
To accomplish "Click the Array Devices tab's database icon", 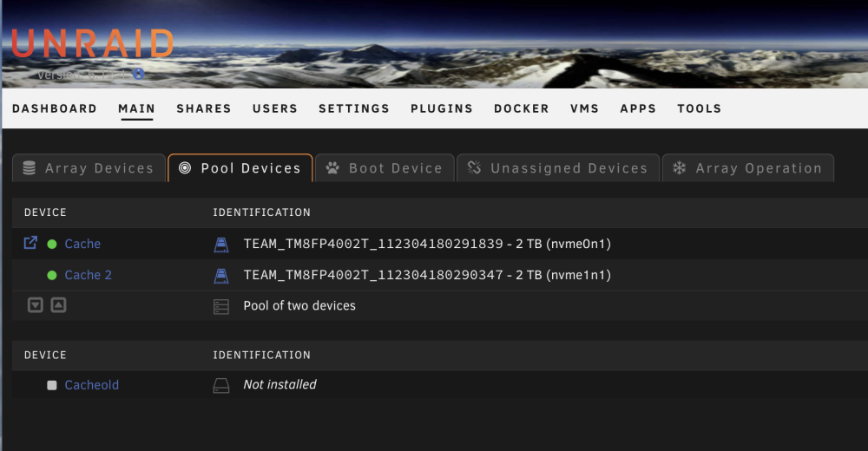I will 30,167.
